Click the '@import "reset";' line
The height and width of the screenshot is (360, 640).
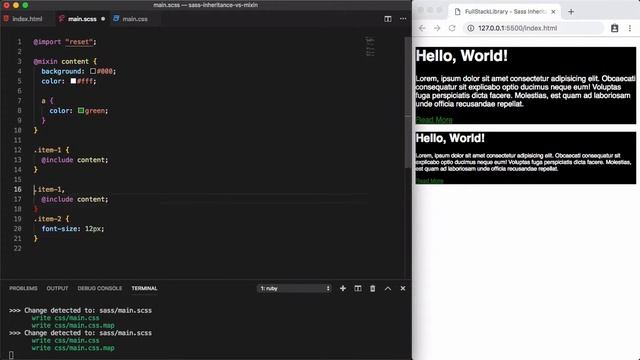click(x=65, y=42)
